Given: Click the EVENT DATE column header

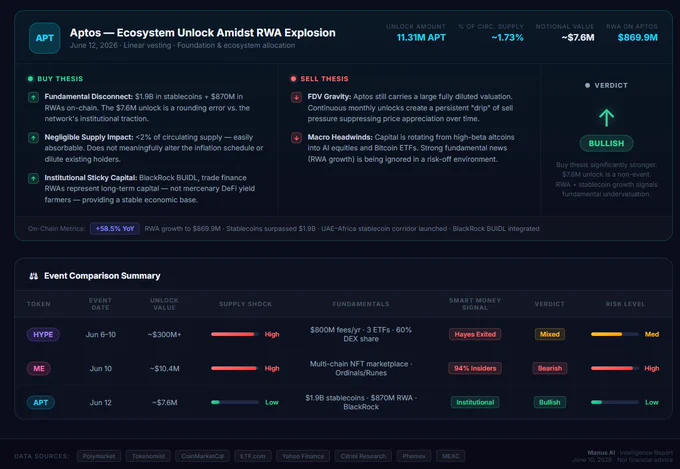Looking at the screenshot, I should 100,304.
